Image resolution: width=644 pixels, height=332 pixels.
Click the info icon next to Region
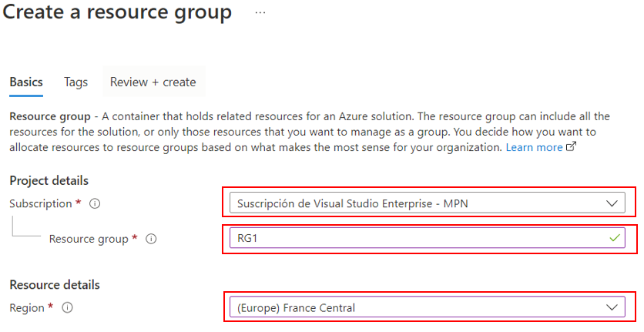click(x=68, y=307)
